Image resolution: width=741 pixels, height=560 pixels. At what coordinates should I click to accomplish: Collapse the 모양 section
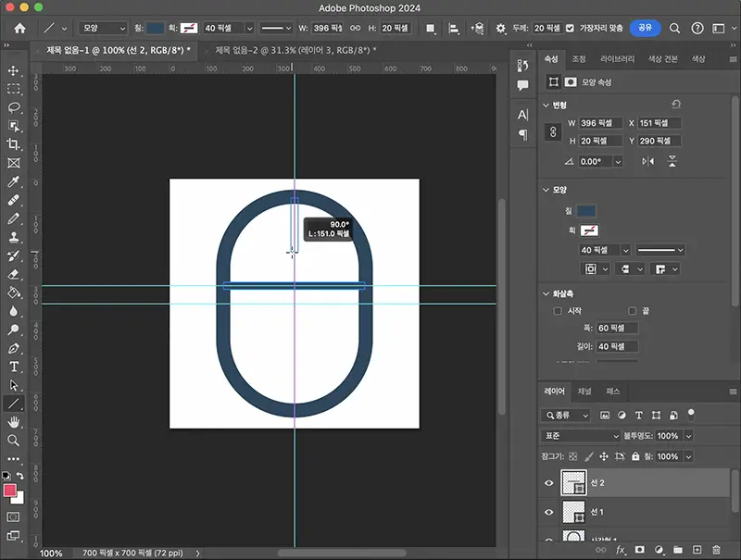click(x=546, y=190)
